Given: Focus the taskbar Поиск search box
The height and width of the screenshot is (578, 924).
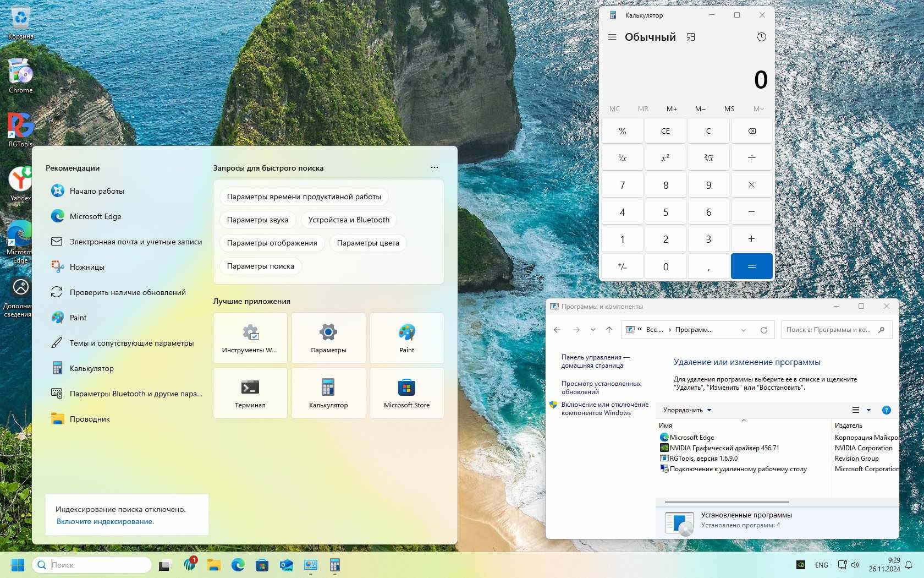Looking at the screenshot, I should 92,565.
